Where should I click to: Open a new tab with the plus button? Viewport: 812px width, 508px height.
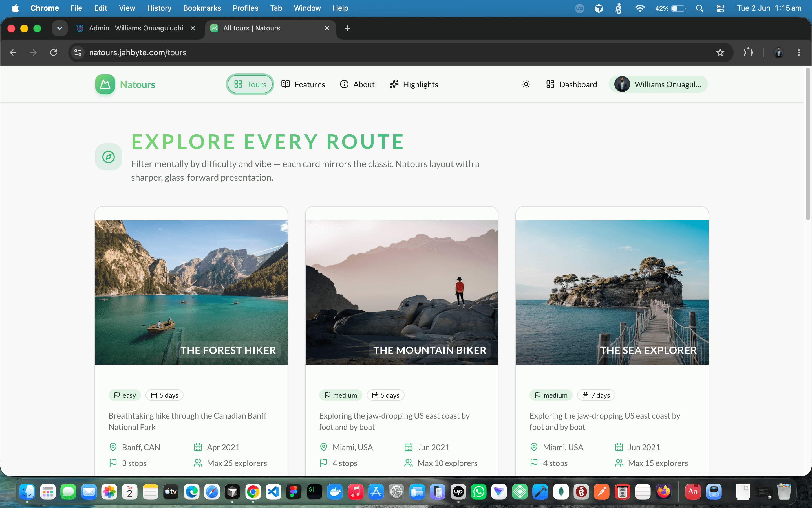(x=347, y=28)
